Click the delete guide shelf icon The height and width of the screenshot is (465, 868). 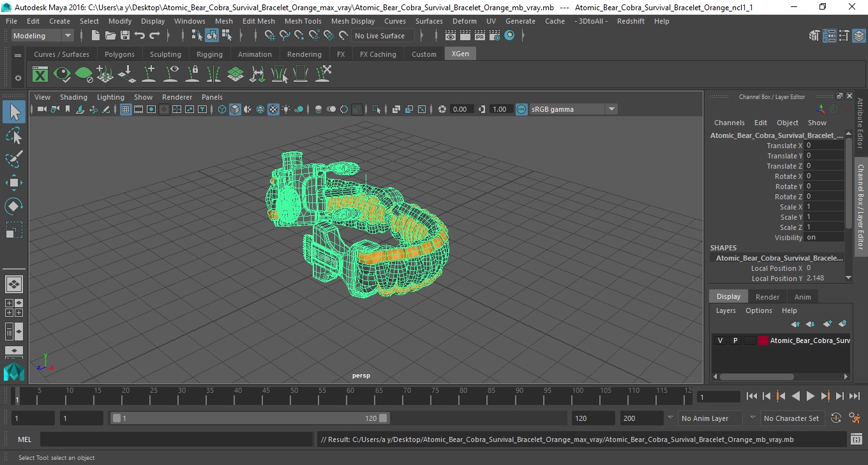click(322, 75)
